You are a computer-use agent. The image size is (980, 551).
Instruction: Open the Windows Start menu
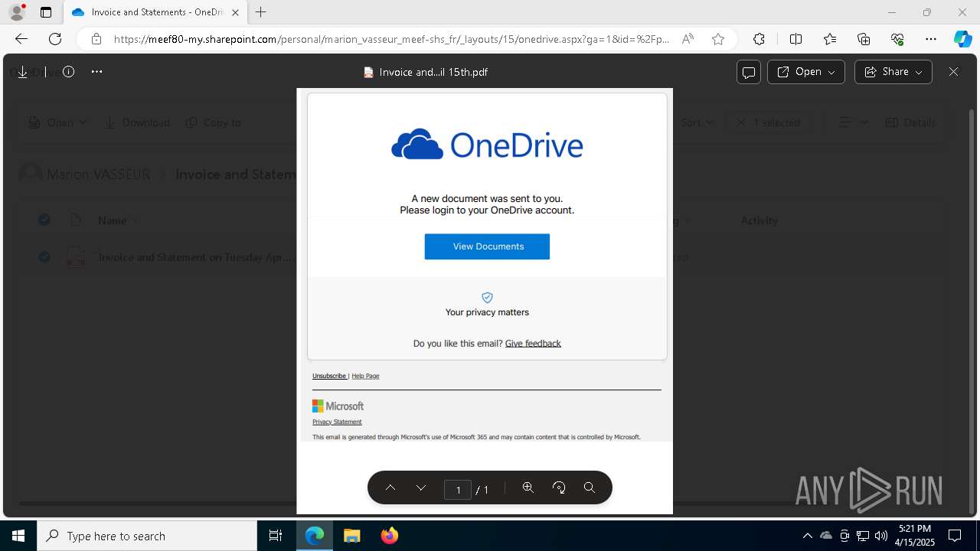(18, 536)
